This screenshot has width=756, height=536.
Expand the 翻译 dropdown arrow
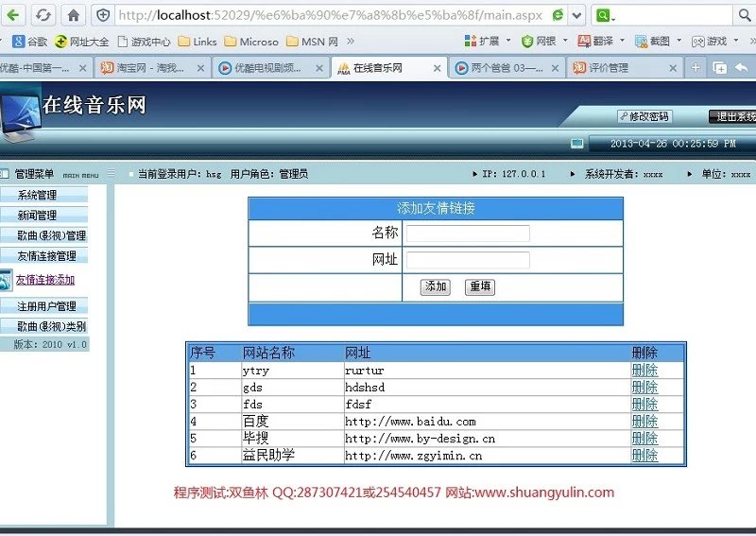pos(622,41)
